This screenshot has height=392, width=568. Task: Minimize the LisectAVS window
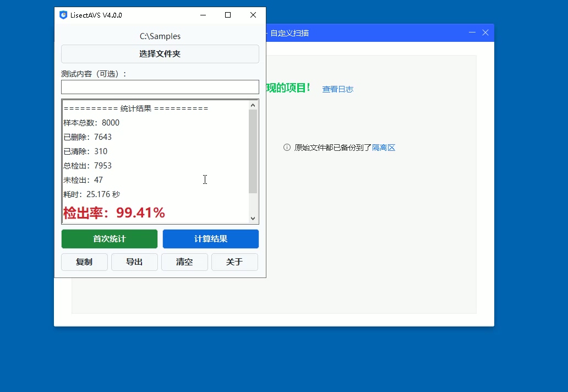coord(203,15)
